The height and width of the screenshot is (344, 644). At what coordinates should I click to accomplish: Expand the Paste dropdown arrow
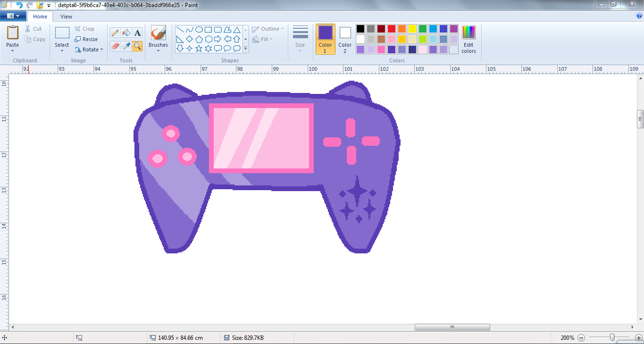click(x=13, y=50)
